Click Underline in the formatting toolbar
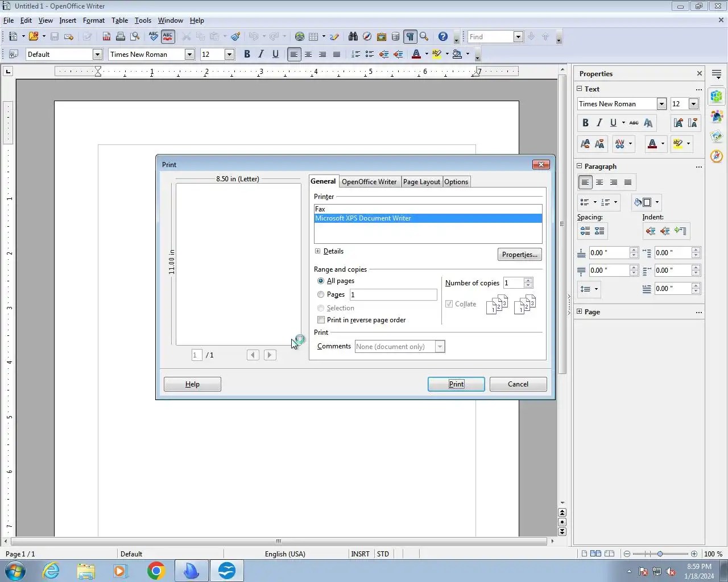The width and height of the screenshot is (728, 582). pyautogui.click(x=275, y=54)
